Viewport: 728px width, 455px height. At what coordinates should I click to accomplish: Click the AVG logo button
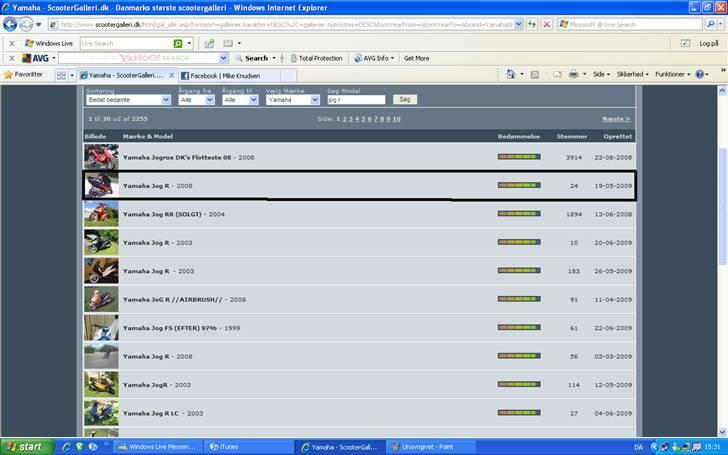(x=35, y=58)
